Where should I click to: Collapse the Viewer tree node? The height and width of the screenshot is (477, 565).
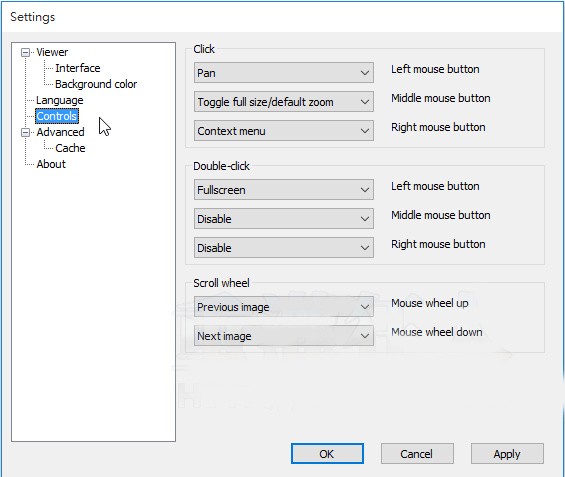click(25, 53)
